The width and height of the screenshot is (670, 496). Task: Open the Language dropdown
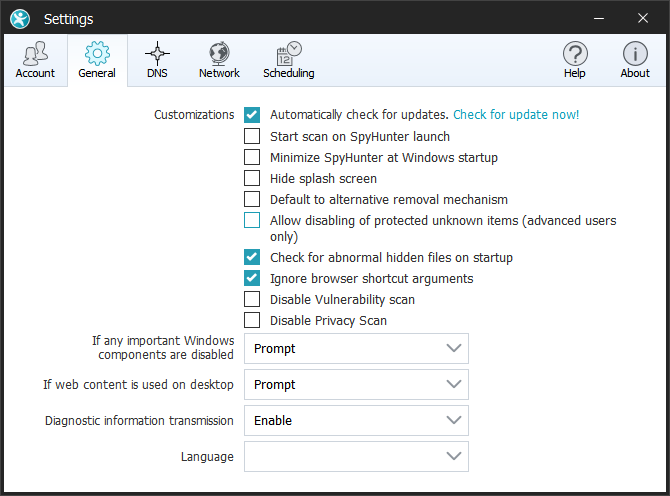[x=356, y=457]
